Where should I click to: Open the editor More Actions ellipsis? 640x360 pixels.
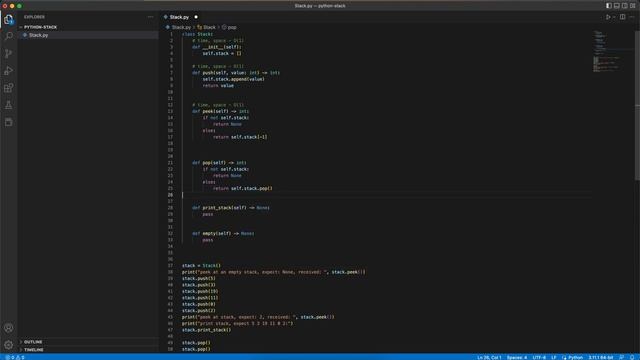click(x=632, y=17)
